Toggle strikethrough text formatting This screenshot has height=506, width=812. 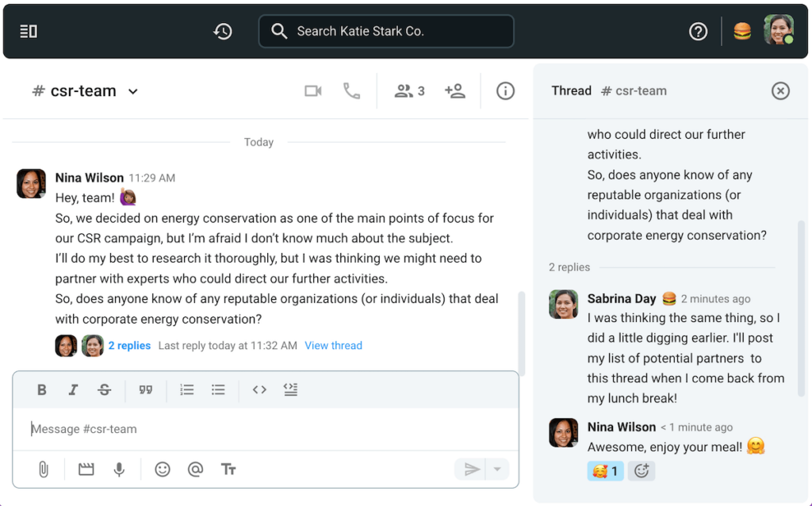pos(105,389)
